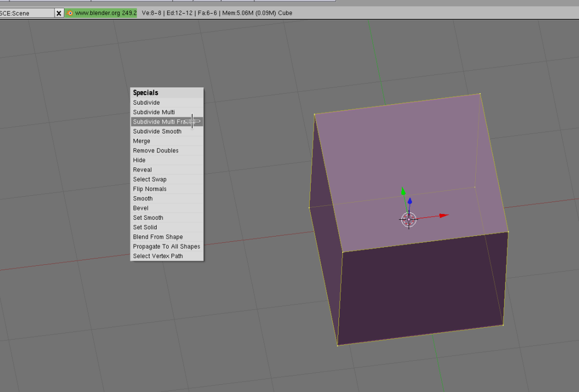Image resolution: width=579 pixels, height=392 pixels.
Task: Click Merge in Specials menu
Action: 167,141
